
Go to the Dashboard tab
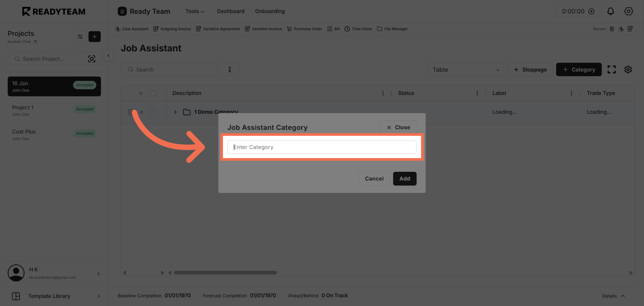(230, 11)
